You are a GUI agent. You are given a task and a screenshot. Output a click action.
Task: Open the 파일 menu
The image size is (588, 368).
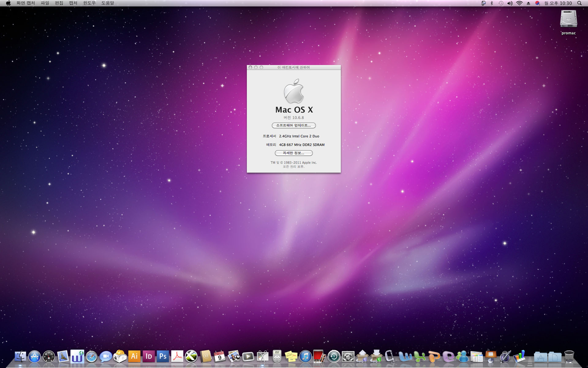45,3
